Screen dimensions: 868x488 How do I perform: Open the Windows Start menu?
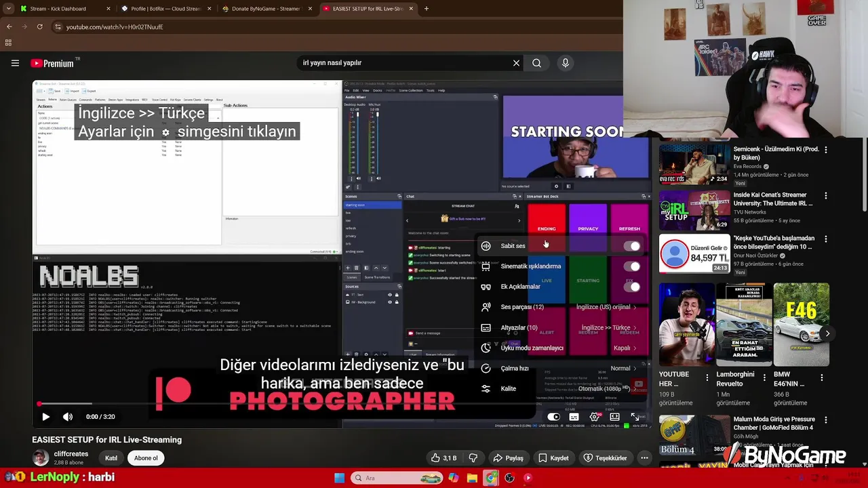[x=340, y=478]
